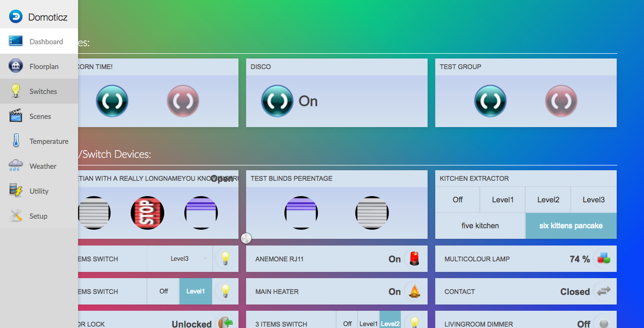Navigate to Temperature page

39,141
